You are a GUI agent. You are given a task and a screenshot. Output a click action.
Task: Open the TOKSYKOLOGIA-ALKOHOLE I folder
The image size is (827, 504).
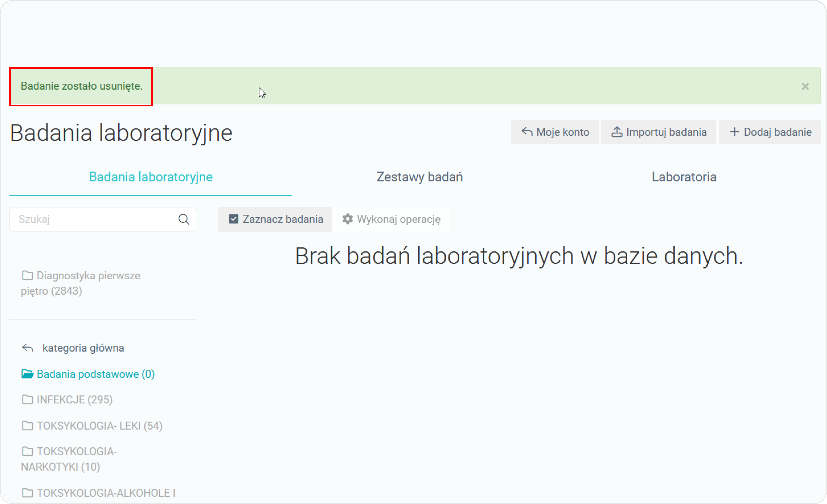pyautogui.click(x=98, y=493)
